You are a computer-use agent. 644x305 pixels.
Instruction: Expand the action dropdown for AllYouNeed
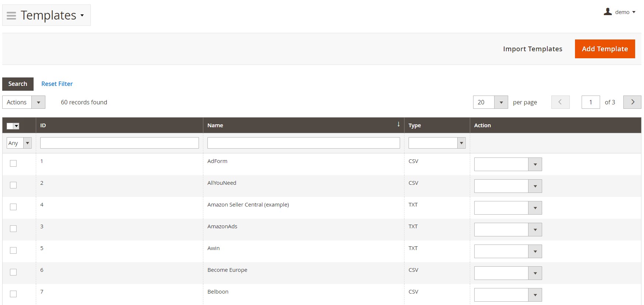coord(535,186)
